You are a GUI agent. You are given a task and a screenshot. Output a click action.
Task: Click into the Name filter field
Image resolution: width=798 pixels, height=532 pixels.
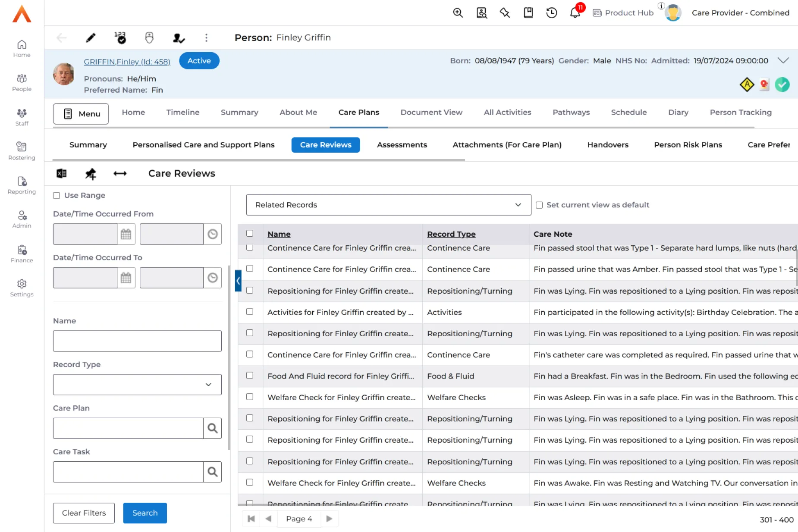pyautogui.click(x=137, y=341)
